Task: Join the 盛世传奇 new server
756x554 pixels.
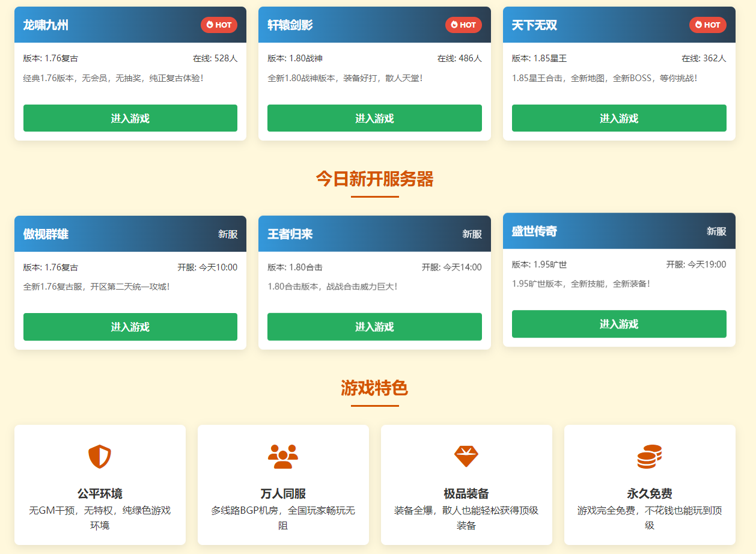Action: pos(619,324)
